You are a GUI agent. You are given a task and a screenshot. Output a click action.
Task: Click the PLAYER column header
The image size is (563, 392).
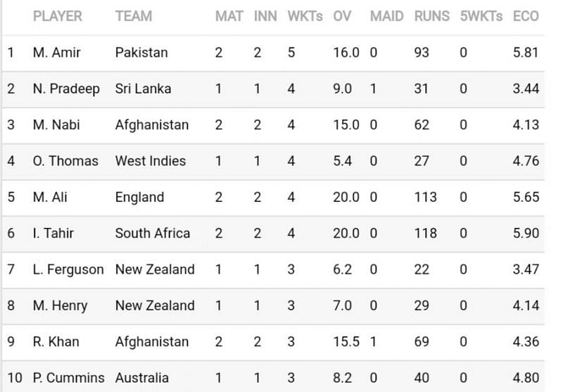click(58, 16)
